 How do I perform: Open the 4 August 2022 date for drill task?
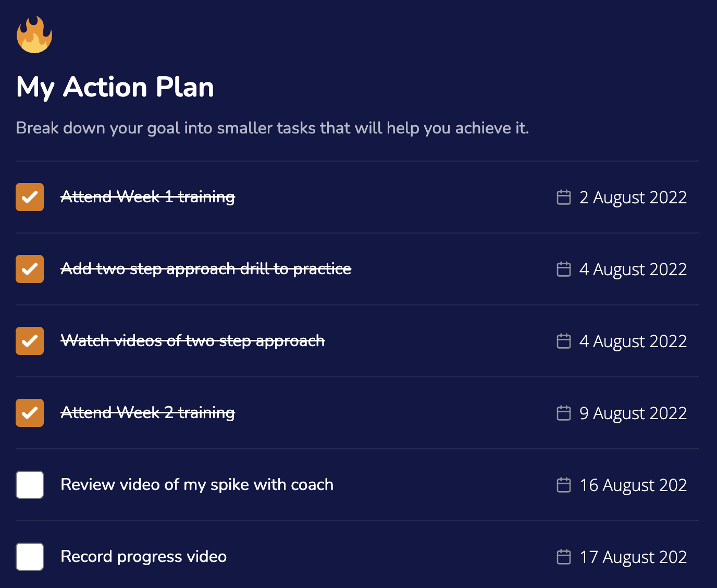(633, 269)
